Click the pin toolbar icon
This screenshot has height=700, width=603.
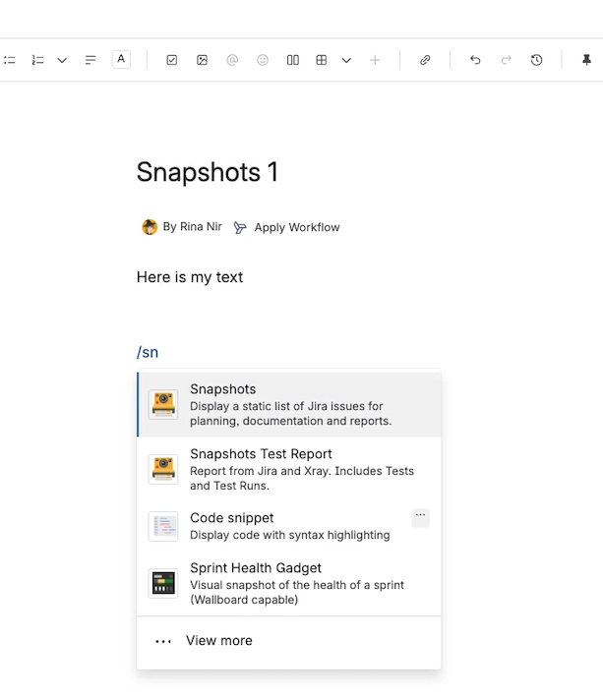[x=586, y=60]
